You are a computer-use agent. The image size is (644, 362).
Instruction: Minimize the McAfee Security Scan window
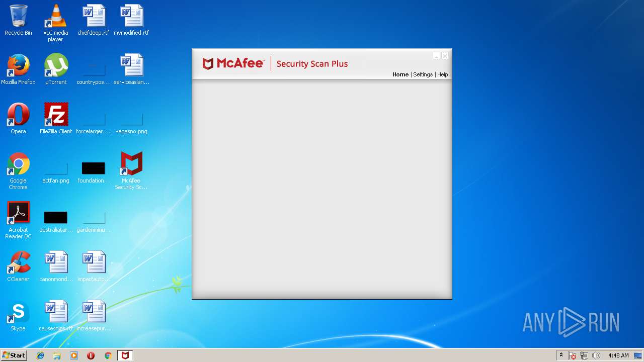(x=436, y=56)
